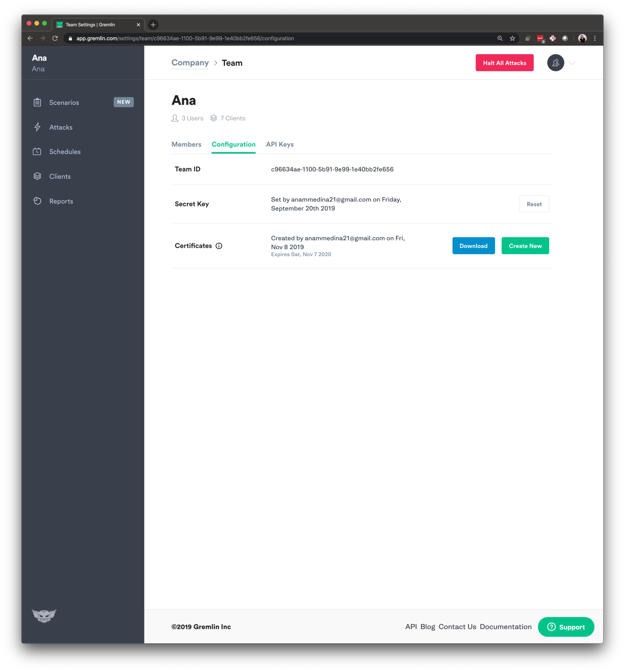Select the Configuration tab

point(233,144)
